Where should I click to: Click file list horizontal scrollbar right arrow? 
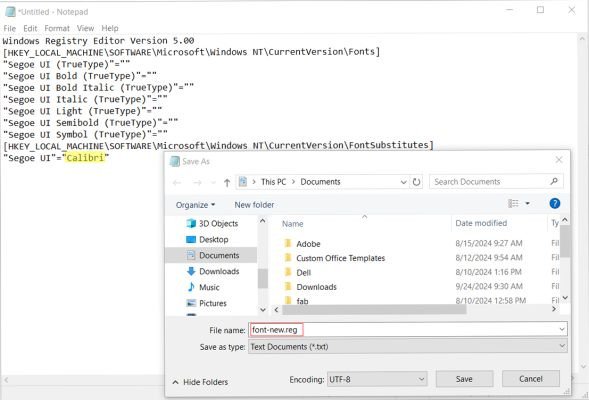[554, 309]
